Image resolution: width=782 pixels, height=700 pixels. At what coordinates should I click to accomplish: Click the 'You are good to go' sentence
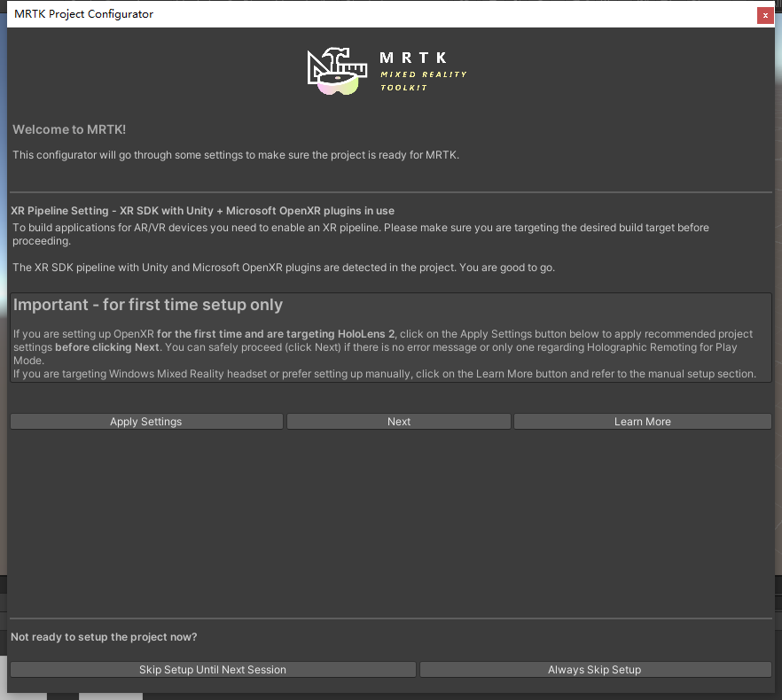click(507, 268)
